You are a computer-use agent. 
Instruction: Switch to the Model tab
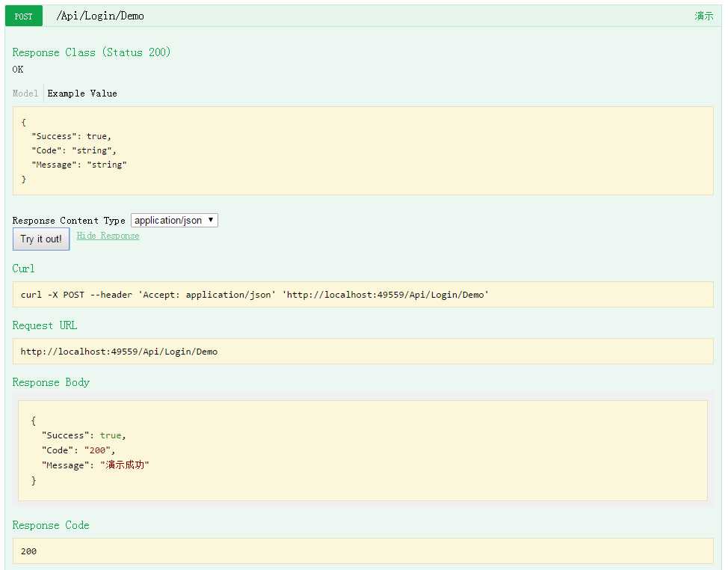coord(25,94)
